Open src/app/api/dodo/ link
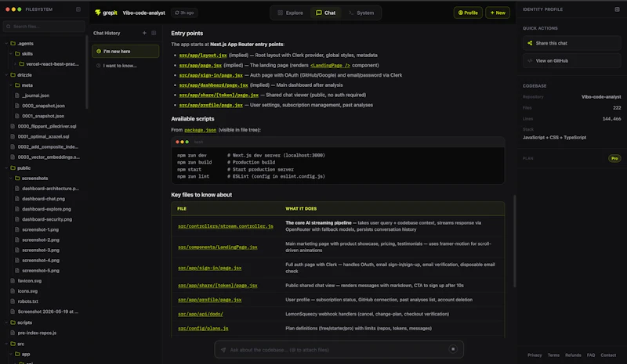Screen dimensions: 627x364 pos(201,314)
